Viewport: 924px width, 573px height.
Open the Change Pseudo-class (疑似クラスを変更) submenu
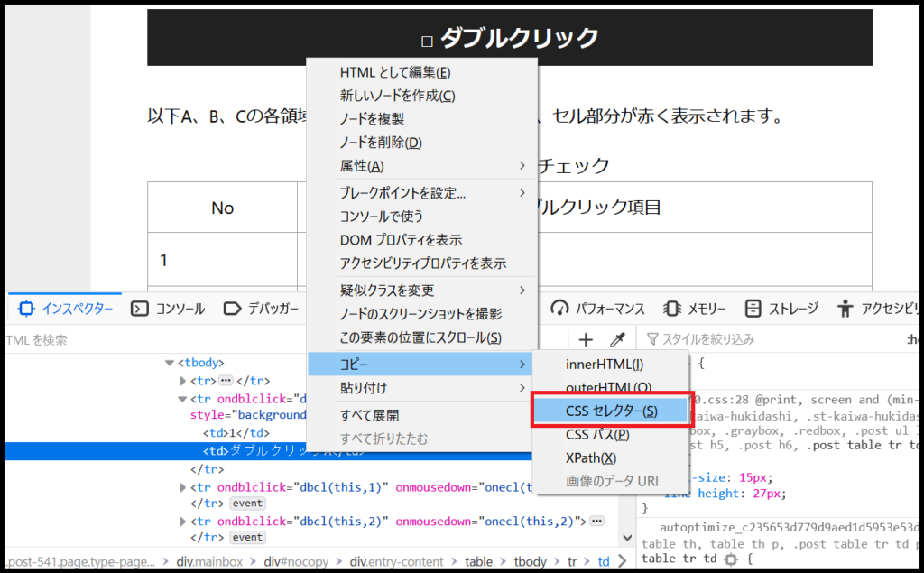tap(422, 290)
